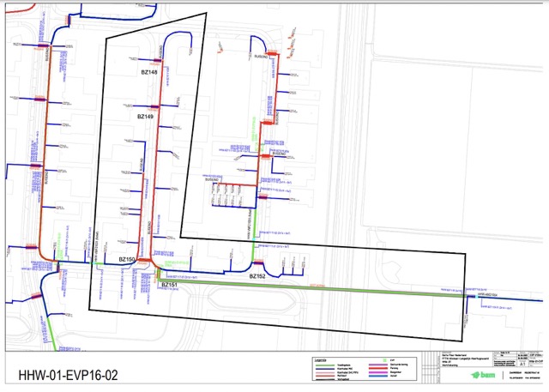Select the BZ151 junction label
The image size is (549, 392).
[x=170, y=285]
